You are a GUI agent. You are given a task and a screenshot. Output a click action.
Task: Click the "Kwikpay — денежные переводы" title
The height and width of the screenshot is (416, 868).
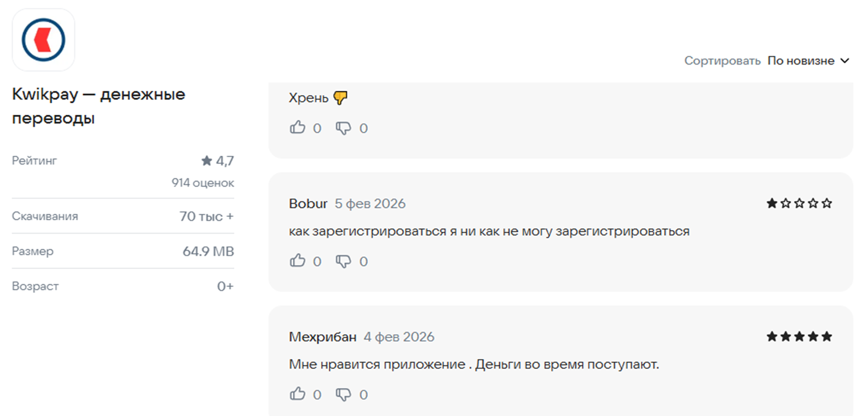point(99,106)
